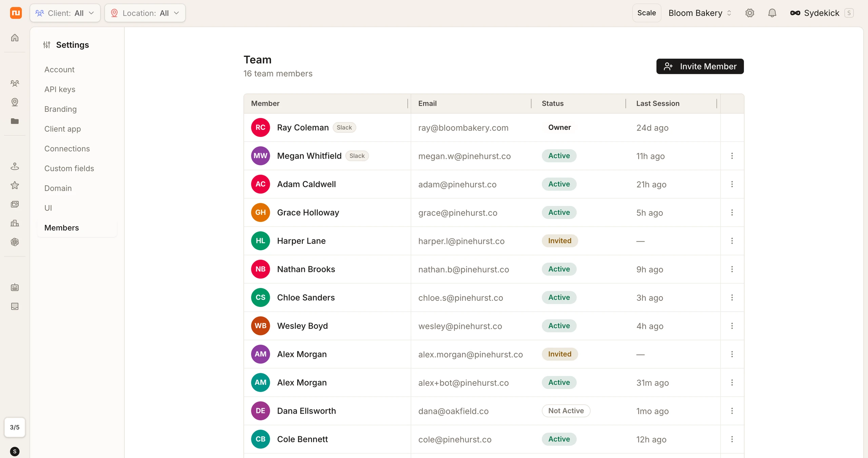Open the more options menu for Chloe Sanders
This screenshot has height=458, width=868.
click(x=732, y=297)
